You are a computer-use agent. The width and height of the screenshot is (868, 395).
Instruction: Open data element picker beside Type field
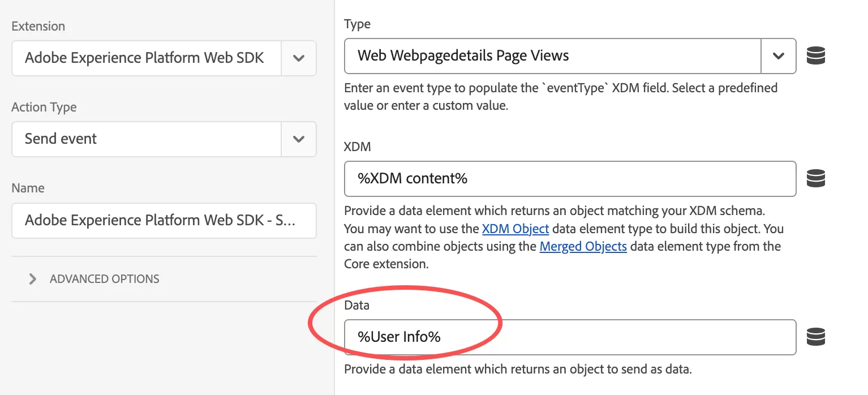pyautogui.click(x=815, y=55)
